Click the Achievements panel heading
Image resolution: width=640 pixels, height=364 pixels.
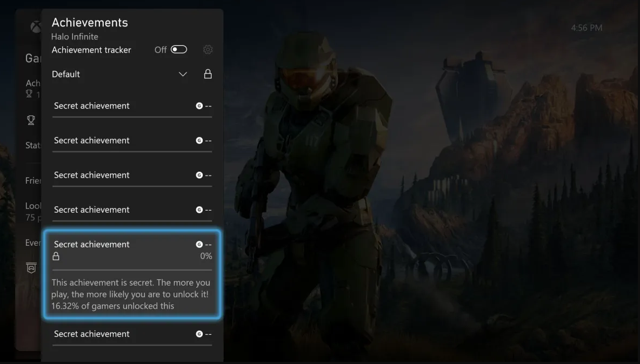pyautogui.click(x=90, y=23)
